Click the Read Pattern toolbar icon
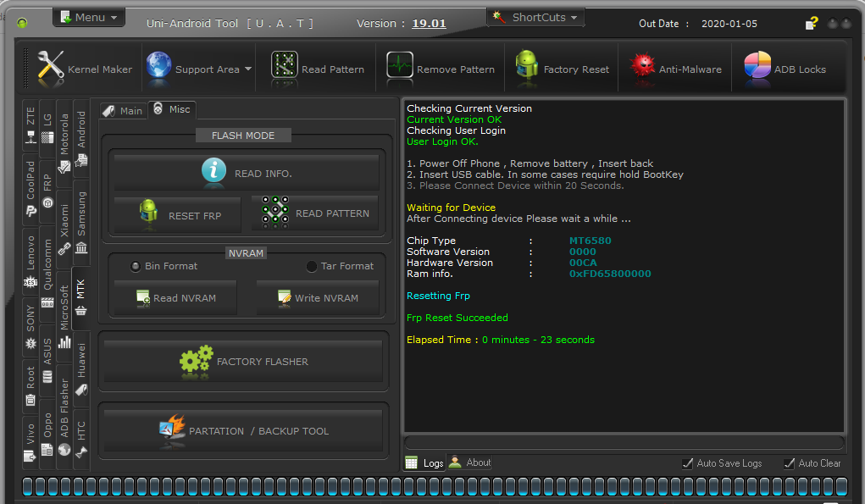865x504 pixels. pyautogui.click(x=284, y=65)
